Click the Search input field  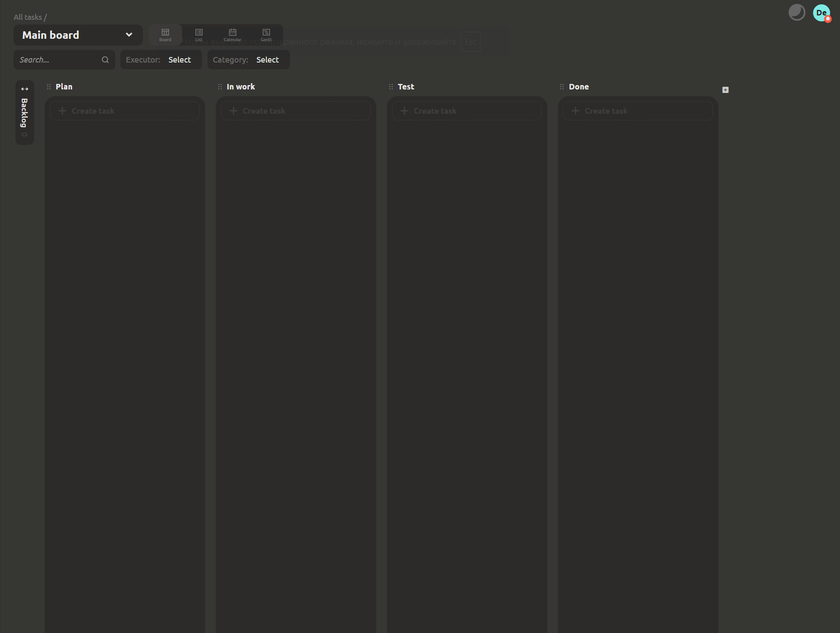[x=64, y=60]
